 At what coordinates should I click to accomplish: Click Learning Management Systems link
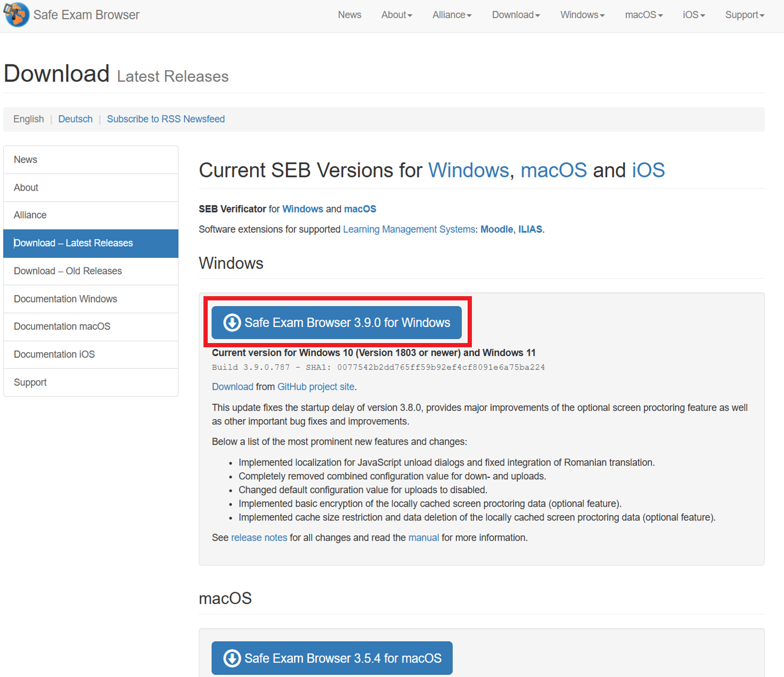(409, 230)
